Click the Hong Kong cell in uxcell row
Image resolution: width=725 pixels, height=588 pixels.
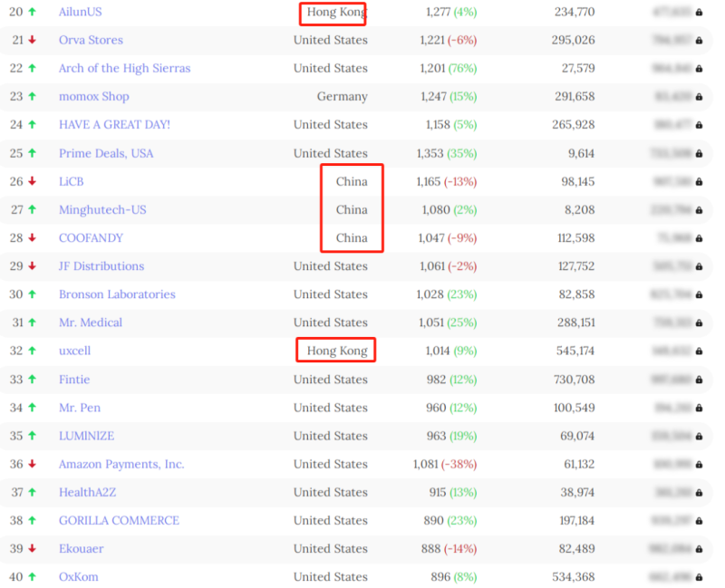click(x=336, y=351)
